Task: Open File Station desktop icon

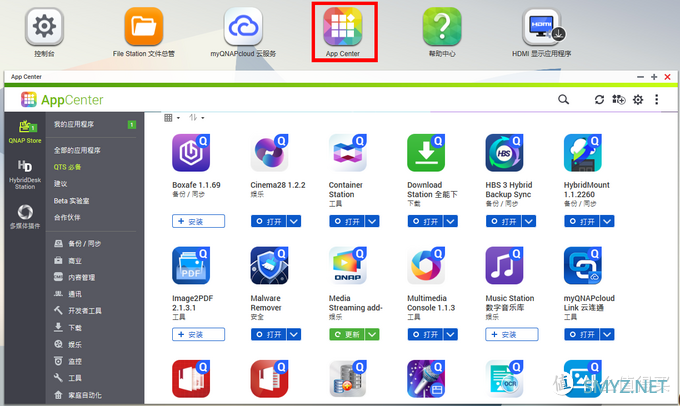Action: [x=144, y=27]
